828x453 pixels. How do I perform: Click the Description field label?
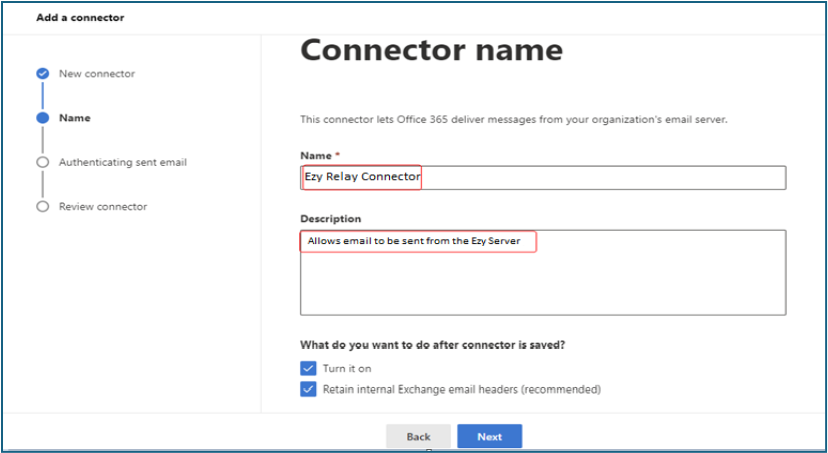tap(331, 219)
